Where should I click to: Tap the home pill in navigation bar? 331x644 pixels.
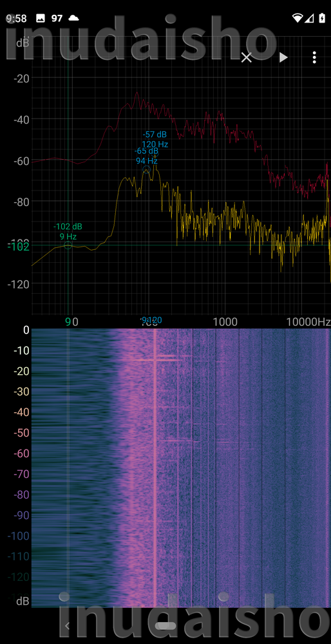point(165,626)
